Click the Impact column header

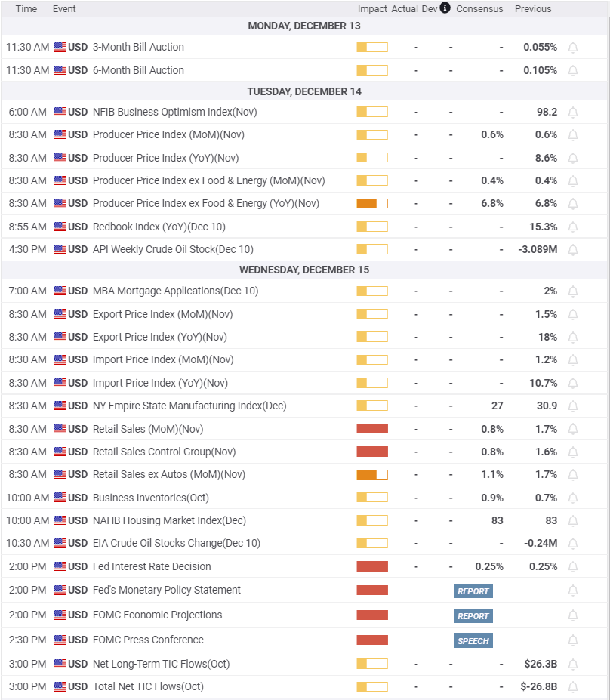pyautogui.click(x=372, y=9)
